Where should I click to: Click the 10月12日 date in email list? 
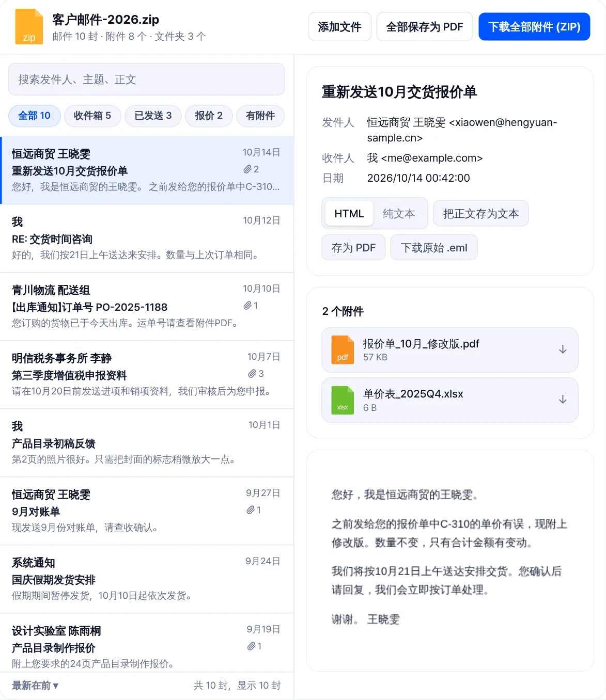[x=262, y=220]
